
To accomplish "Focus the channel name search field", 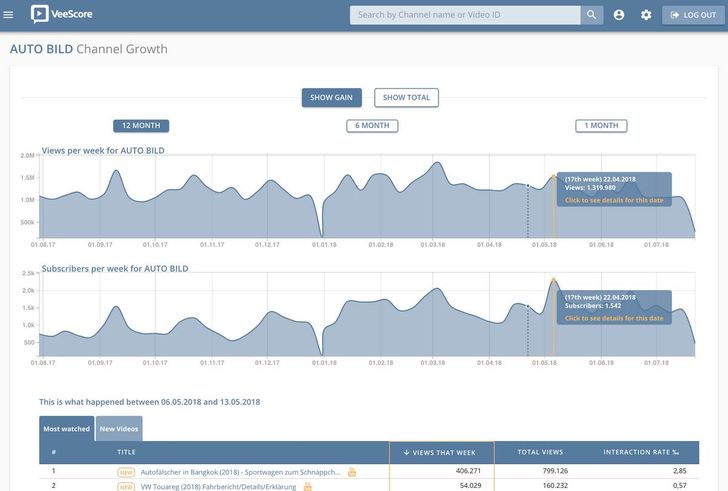I will coord(465,15).
